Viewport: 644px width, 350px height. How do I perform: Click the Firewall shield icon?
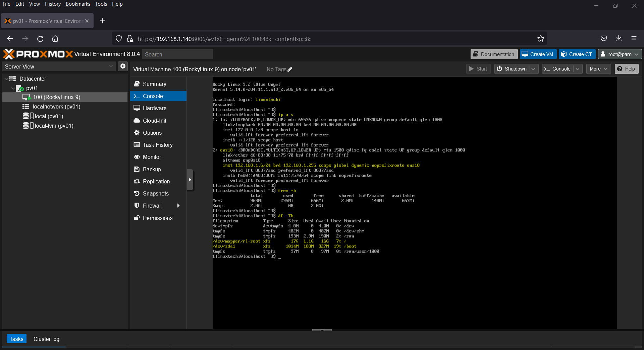tap(137, 206)
